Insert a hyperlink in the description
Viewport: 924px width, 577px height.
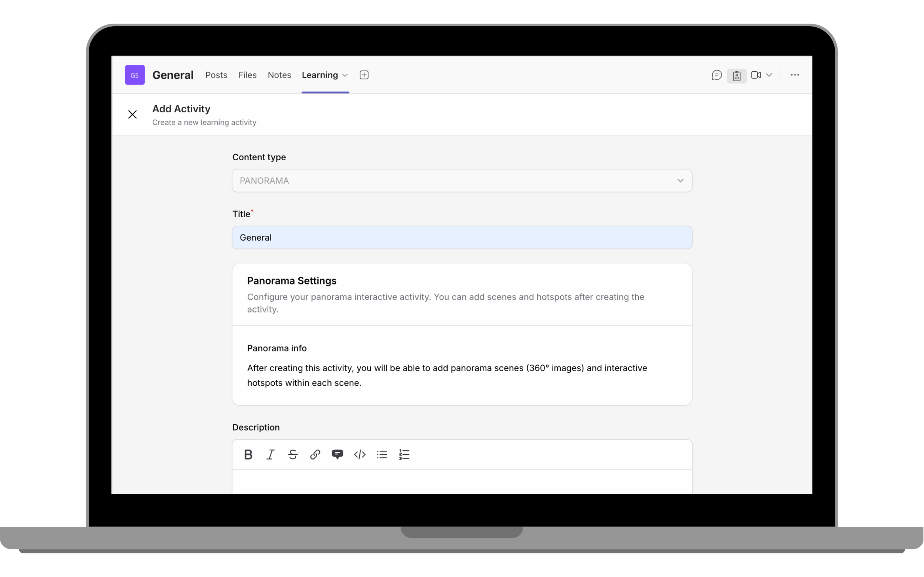click(315, 454)
